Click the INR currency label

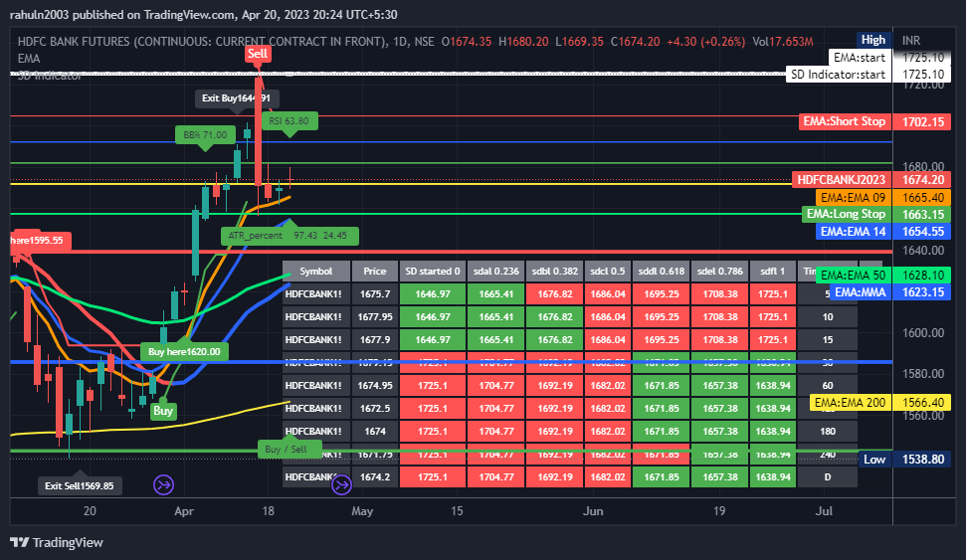pos(911,41)
